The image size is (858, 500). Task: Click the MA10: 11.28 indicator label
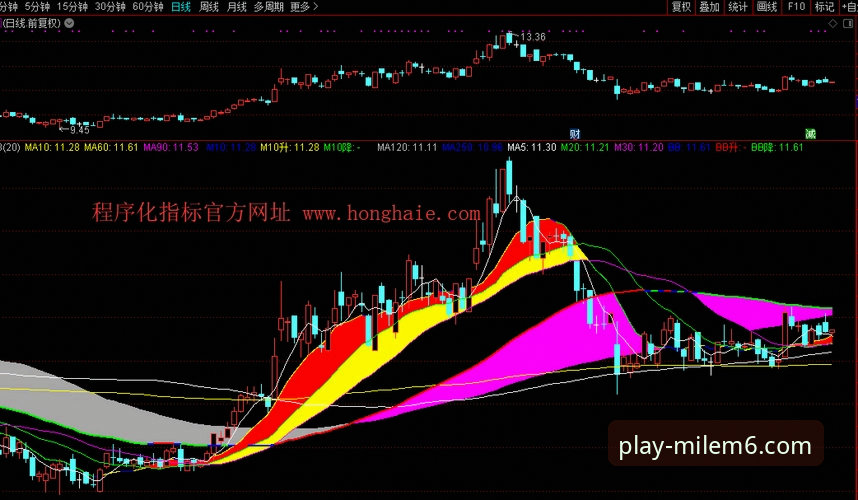point(52,147)
